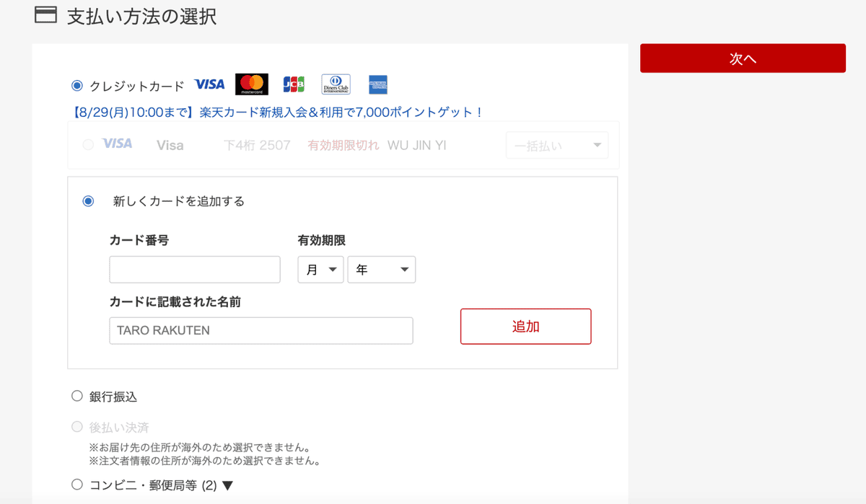Screen dimensions: 866x504
Task: Click the WU JIN YI cardholder name
Action: point(417,145)
